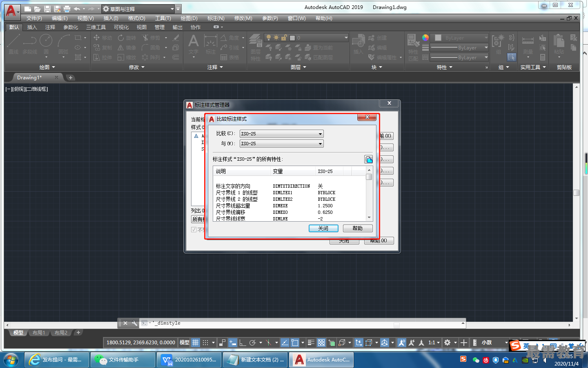Toggle object snap tracking in status bar
Viewport: 588px width, 368px height.
pyautogui.click(x=285, y=343)
